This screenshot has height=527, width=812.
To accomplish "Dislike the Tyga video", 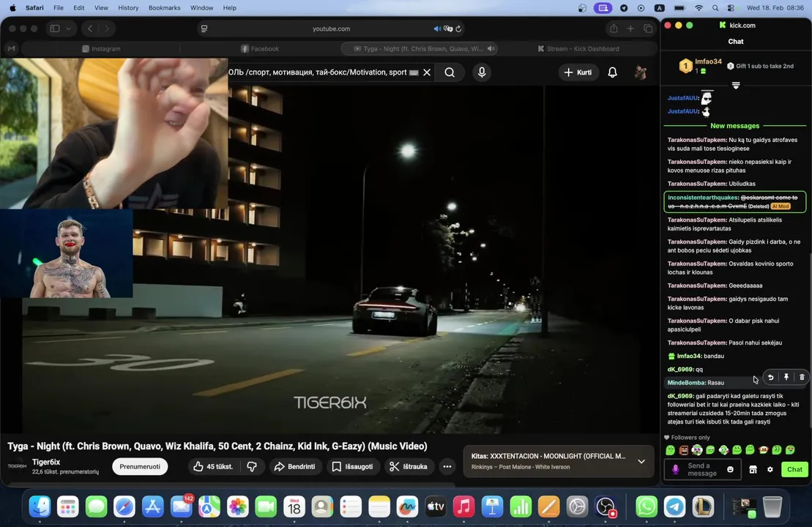I will pos(252,466).
